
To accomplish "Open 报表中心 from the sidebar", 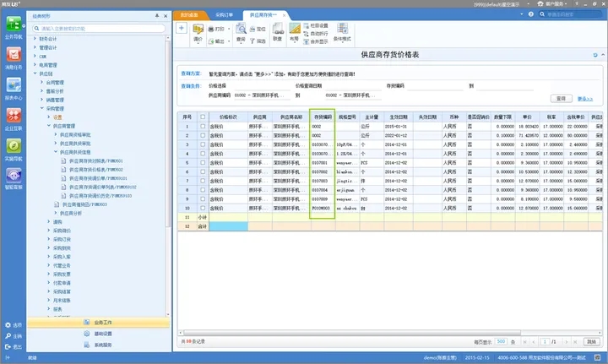I will (13, 89).
